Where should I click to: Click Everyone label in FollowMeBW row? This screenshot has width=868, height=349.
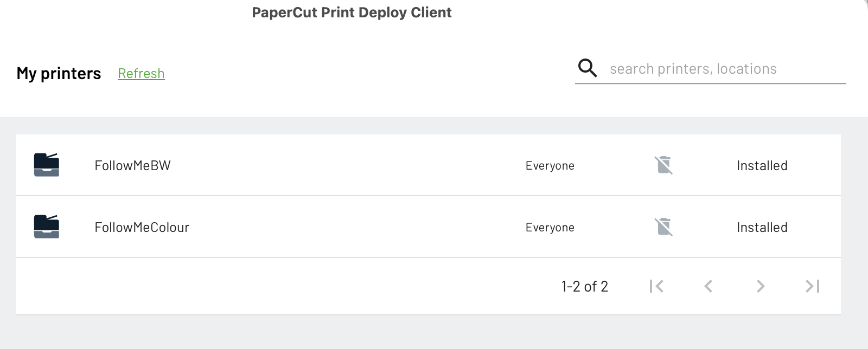click(x=550, y=165)
